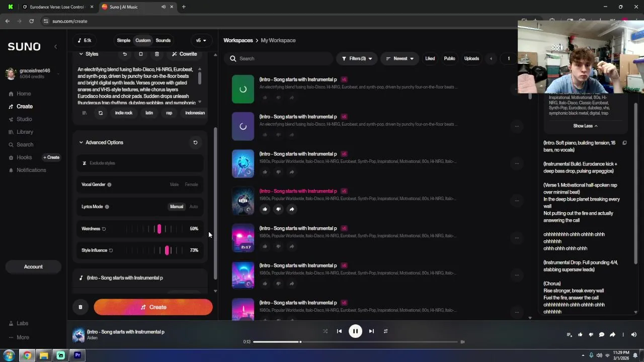Set Lyrics Mode to Manual
The height and width of the screenshot is (362, 644).
177,207
